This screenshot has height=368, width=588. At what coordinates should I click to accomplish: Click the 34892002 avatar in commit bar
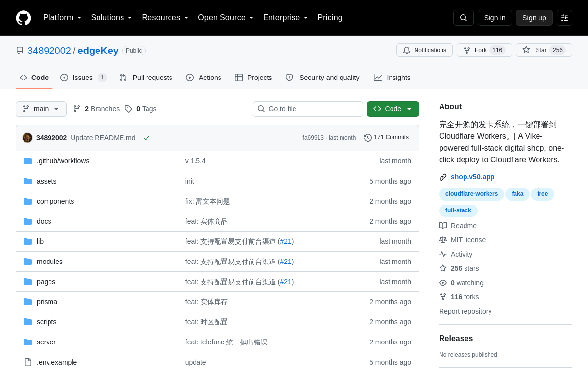point(27,138)
